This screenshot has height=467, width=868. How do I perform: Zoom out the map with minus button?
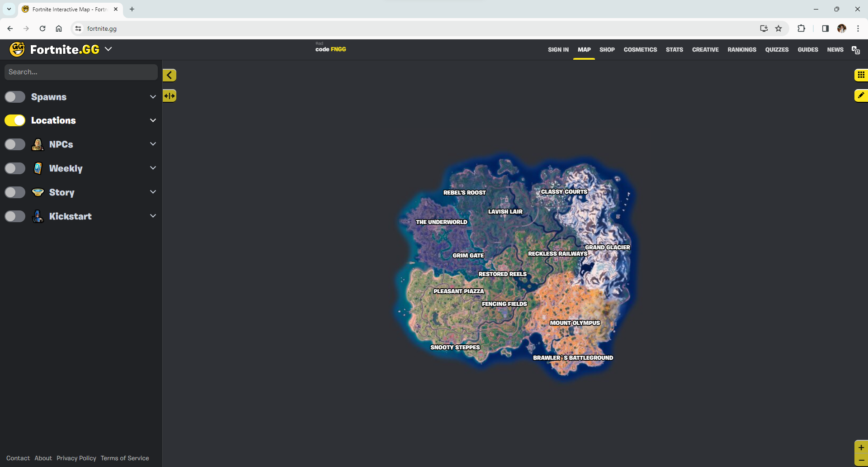861,460
